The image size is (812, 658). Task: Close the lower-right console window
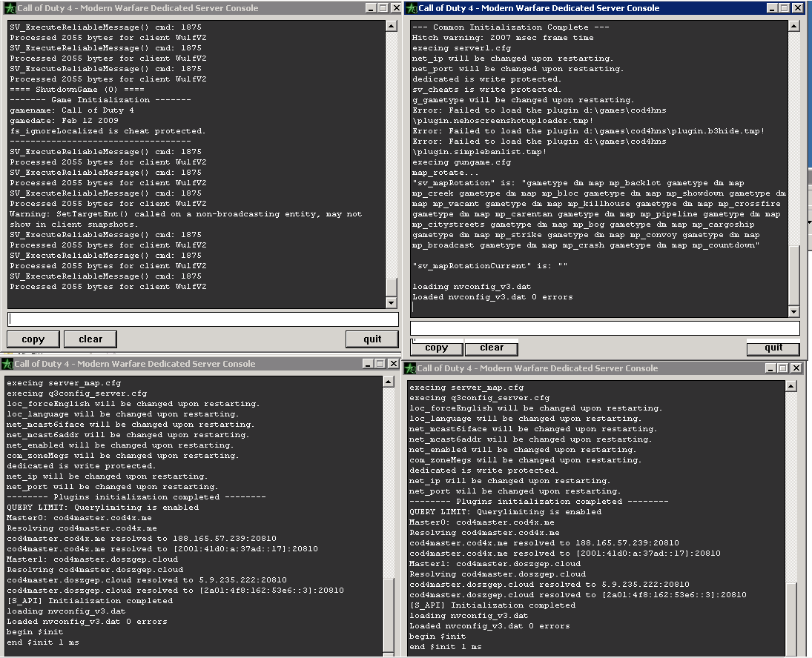[796, 368]
